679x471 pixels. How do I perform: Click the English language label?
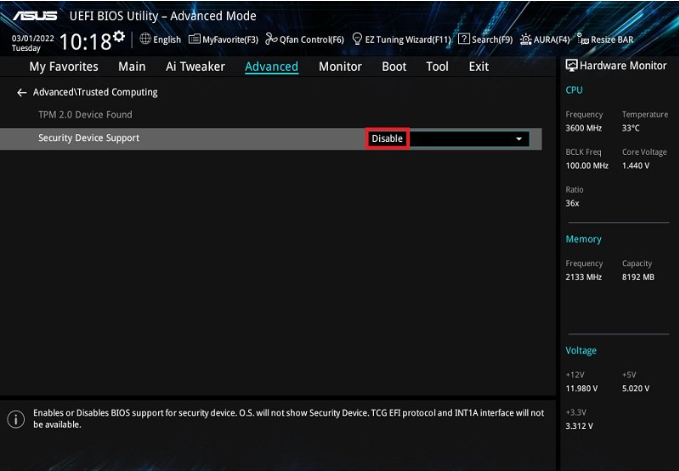pyautogui.click(x=167, y=40)
